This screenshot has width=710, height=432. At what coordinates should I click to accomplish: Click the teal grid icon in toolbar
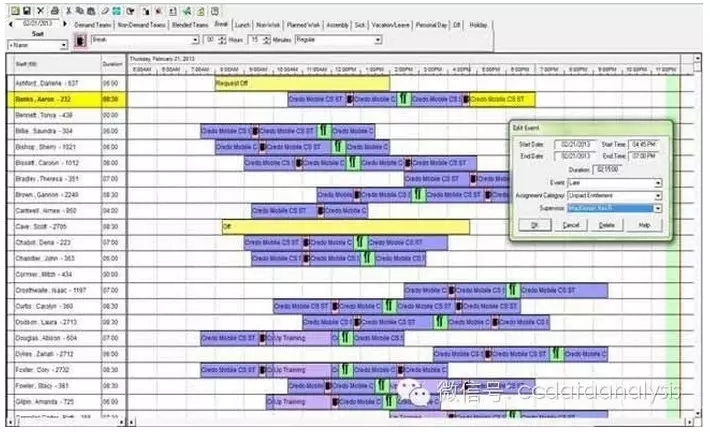tap(117, 10)
